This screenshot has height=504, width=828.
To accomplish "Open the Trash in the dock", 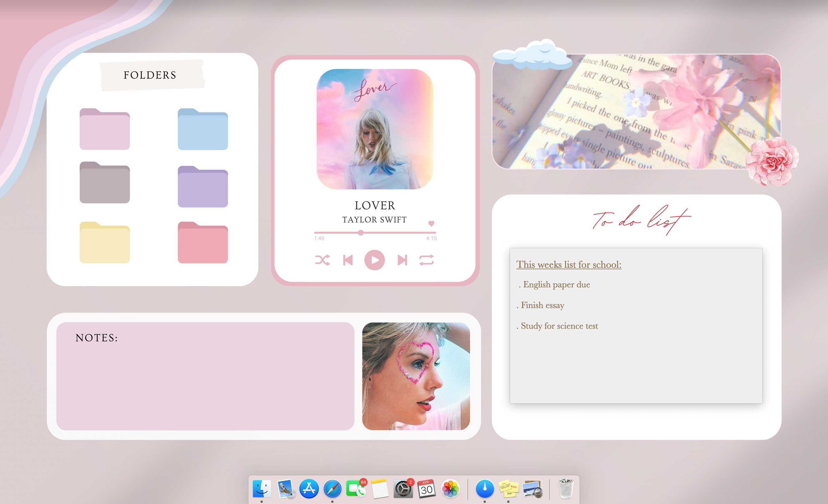I will [567, 489].
